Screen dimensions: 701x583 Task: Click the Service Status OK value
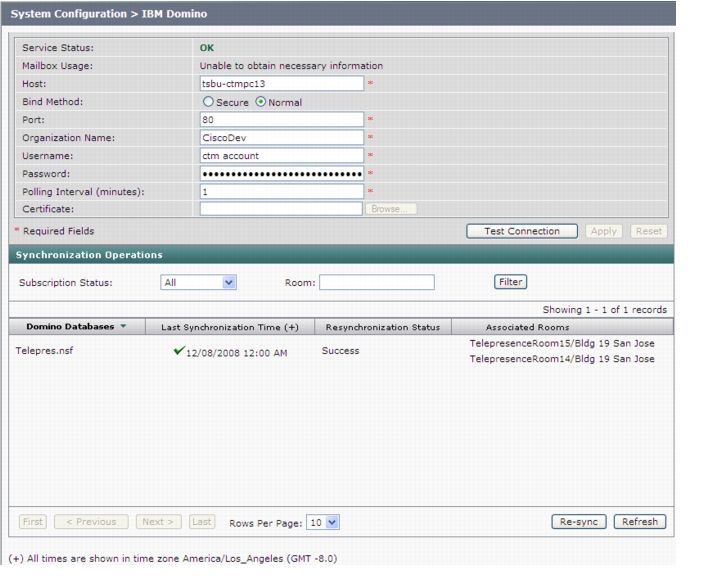[207, 48]
